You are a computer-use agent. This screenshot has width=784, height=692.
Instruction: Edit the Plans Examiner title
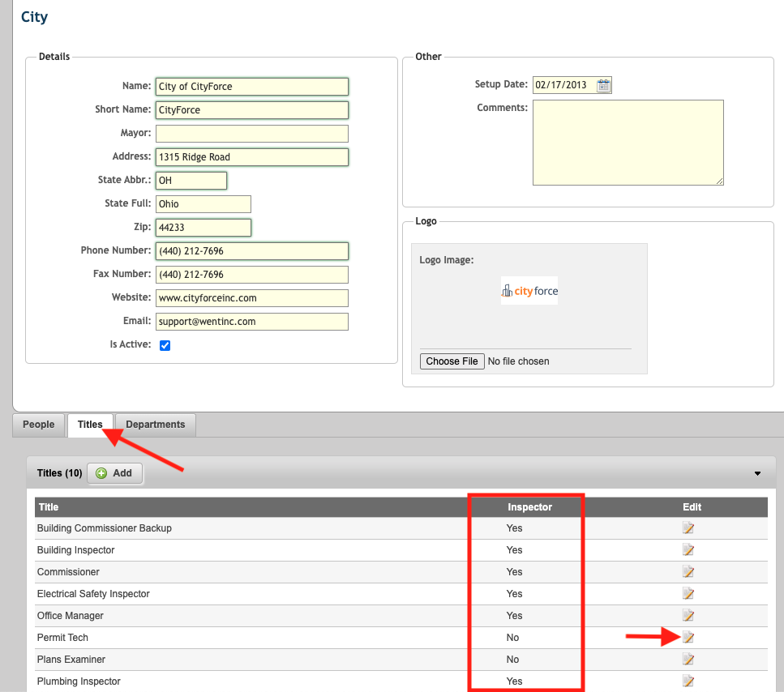688,660
